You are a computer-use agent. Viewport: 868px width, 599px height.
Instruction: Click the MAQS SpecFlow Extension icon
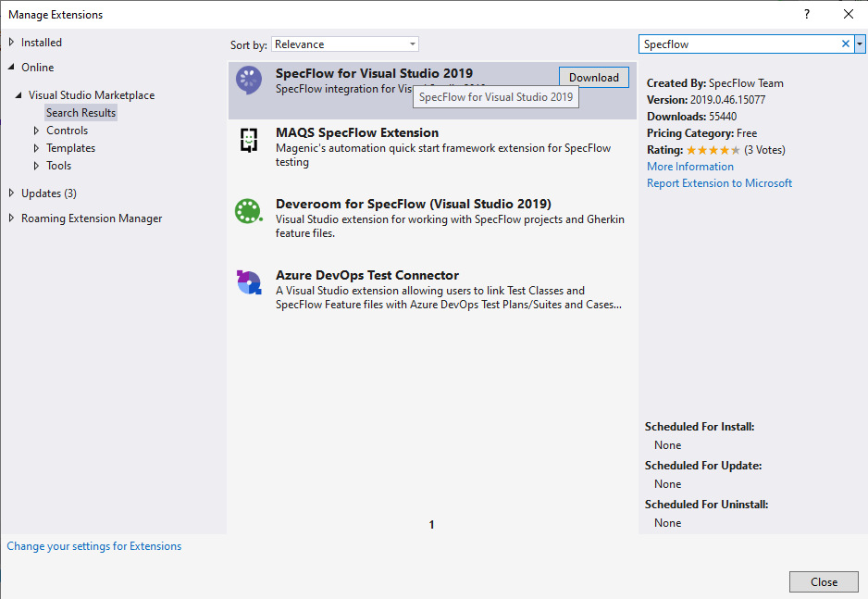tap(249, 140)
